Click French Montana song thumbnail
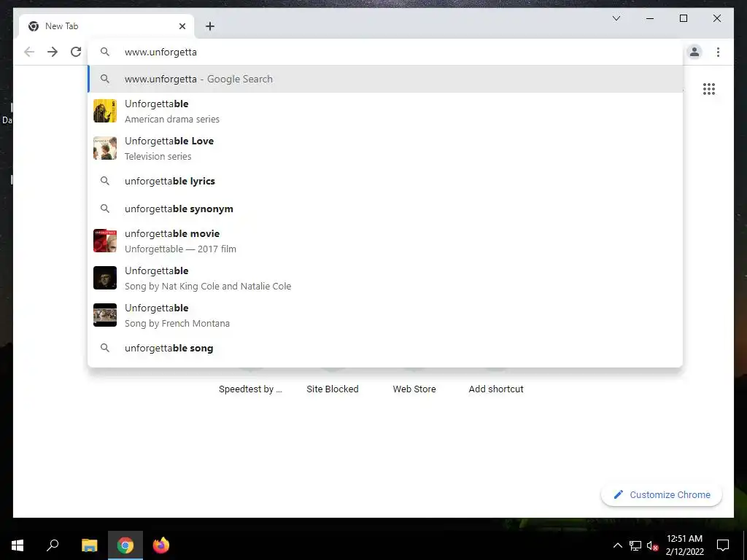This screenshot has height=560, width=747. (105, 315)
